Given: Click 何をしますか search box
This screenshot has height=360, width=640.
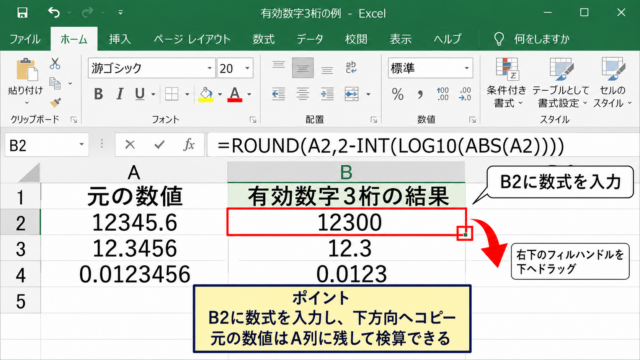Looking at the screenshot, I should click(532, 39).
